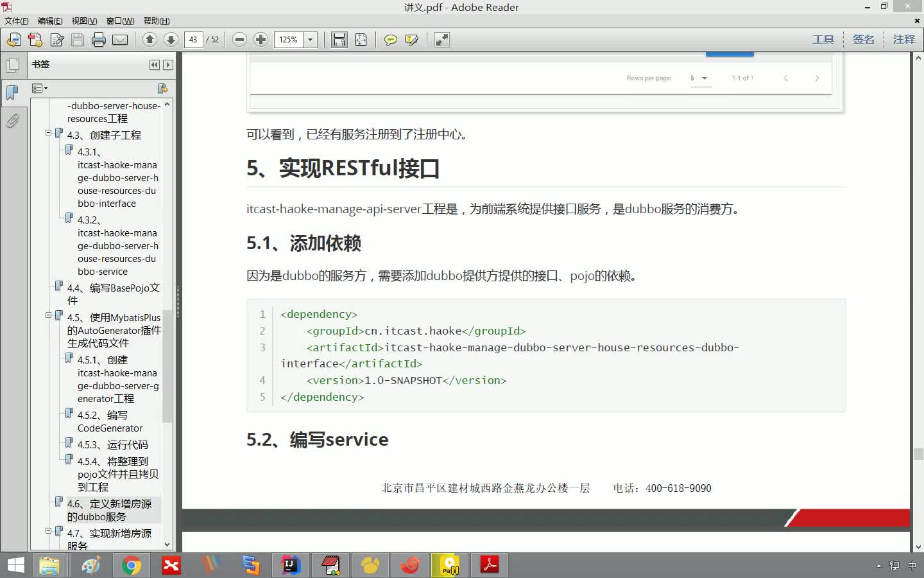Select the highlight text tool

click(x=412, y=40)
